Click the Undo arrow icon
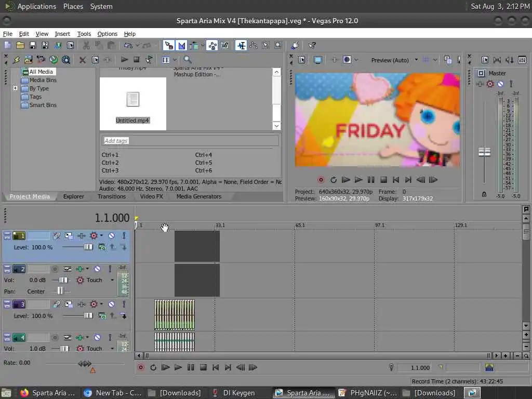 click(128, 45)
